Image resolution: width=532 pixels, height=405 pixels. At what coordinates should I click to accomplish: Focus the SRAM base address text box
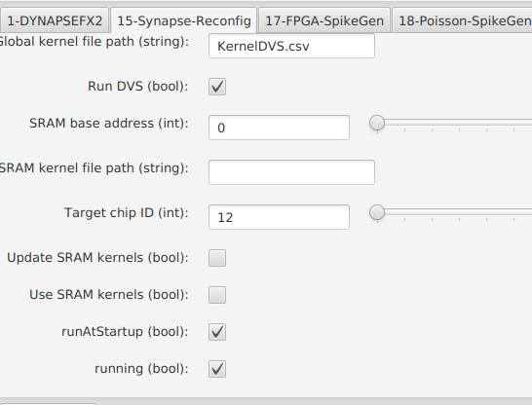coord(279,128)
